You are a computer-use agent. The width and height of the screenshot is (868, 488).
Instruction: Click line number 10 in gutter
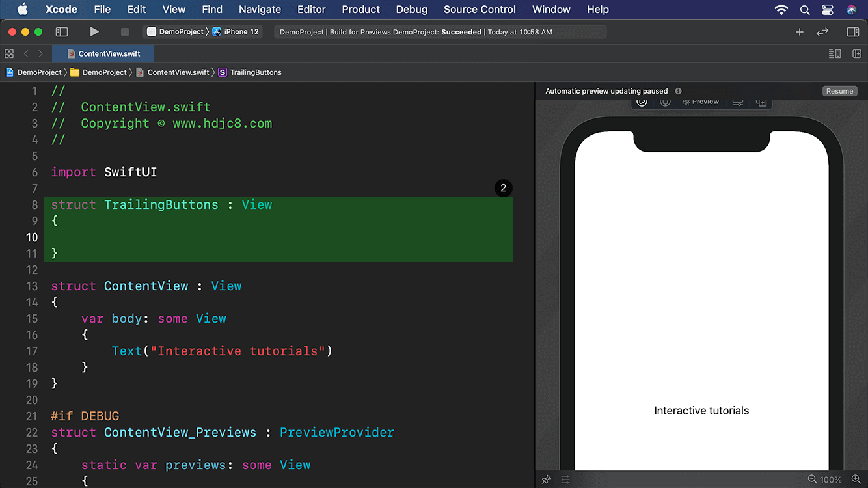[x=32, y=237]
